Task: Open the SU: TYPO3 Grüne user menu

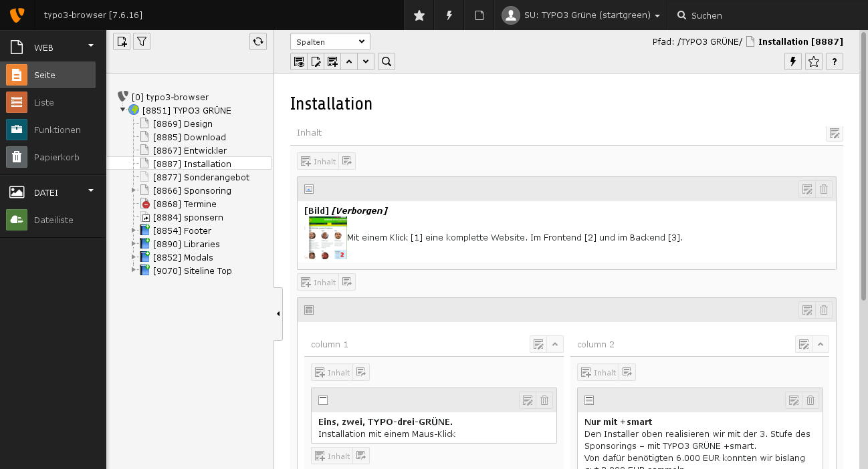Action: coord(582,15)
